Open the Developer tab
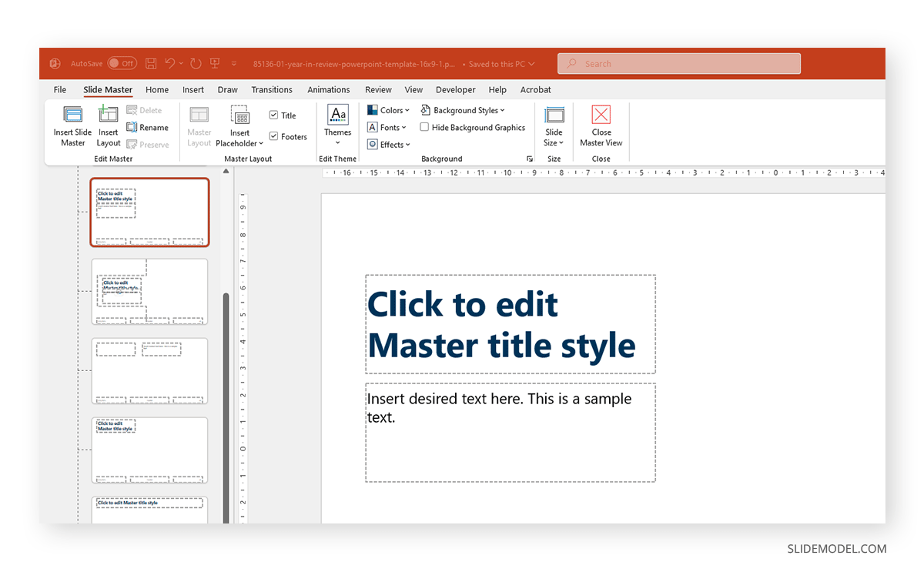 pyautogui.click(x=455, y=89)
